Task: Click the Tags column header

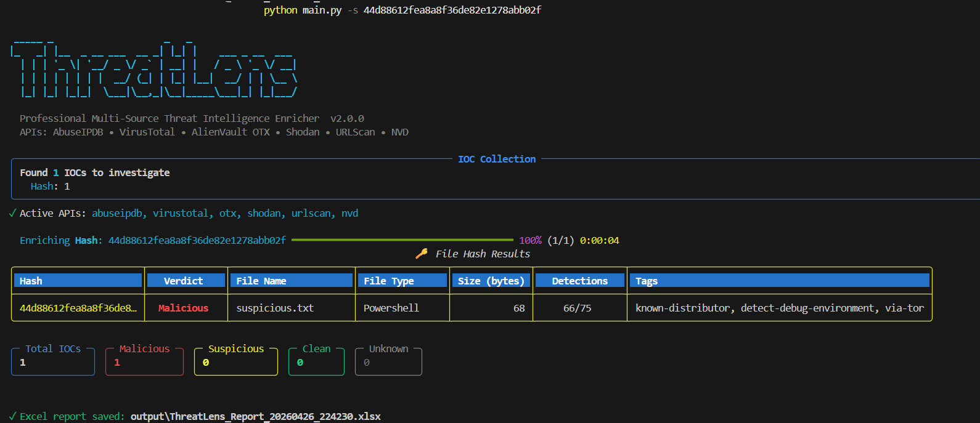Action: [x=780, y=281]
